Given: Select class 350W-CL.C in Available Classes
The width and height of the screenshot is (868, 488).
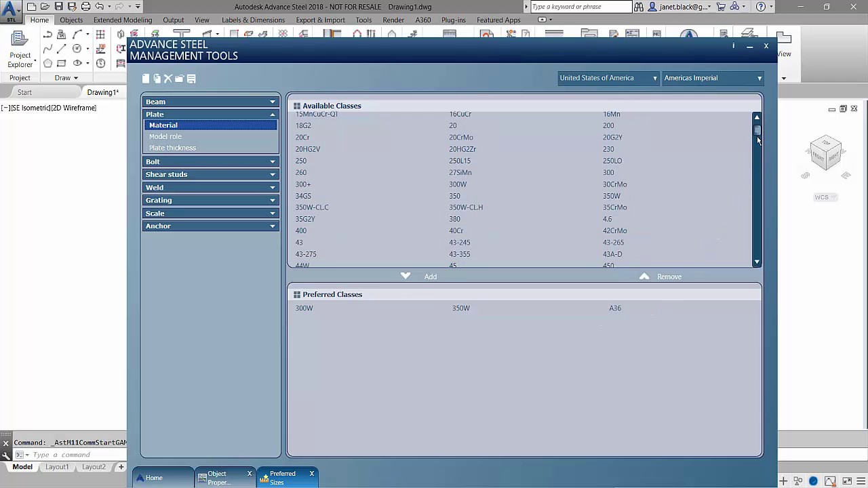Looking at the screenshot, I should point(312,207).
